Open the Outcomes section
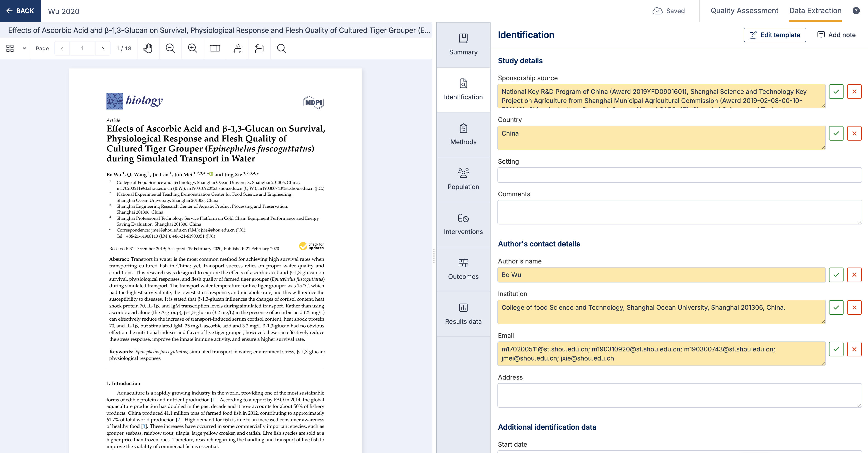868x453 pixels. pos(463,269)
